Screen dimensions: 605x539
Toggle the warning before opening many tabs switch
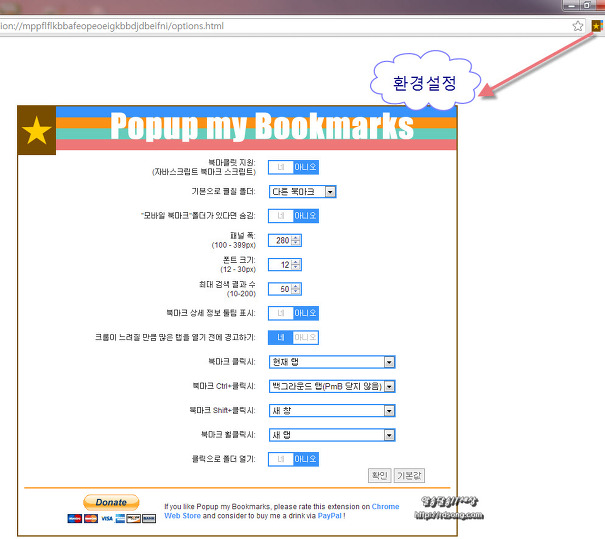(x=294, y=338)
